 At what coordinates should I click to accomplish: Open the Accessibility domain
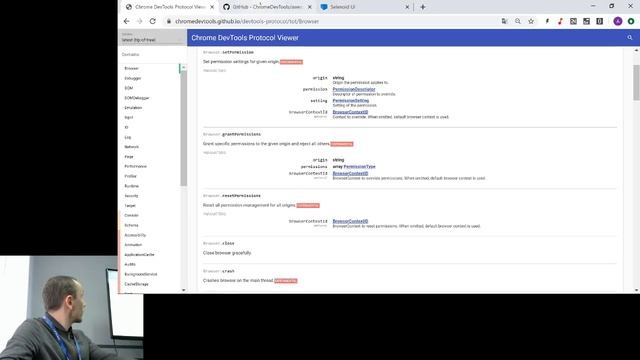135,235
